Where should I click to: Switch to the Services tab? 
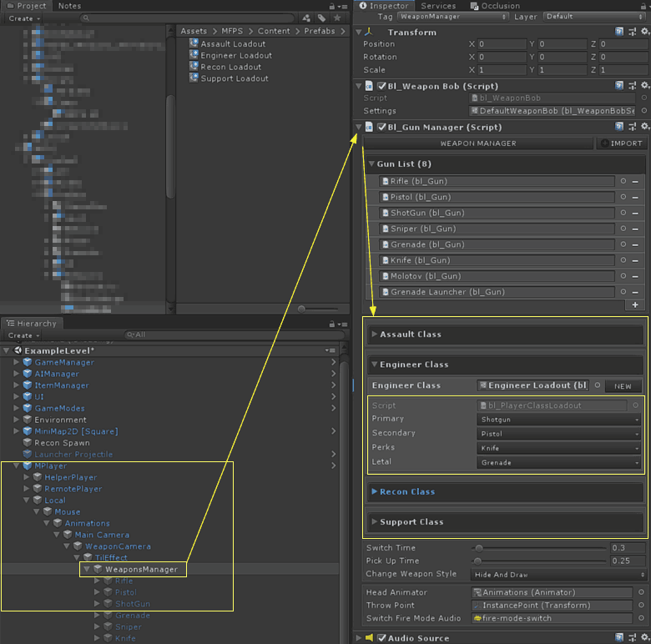coord(438,6)
